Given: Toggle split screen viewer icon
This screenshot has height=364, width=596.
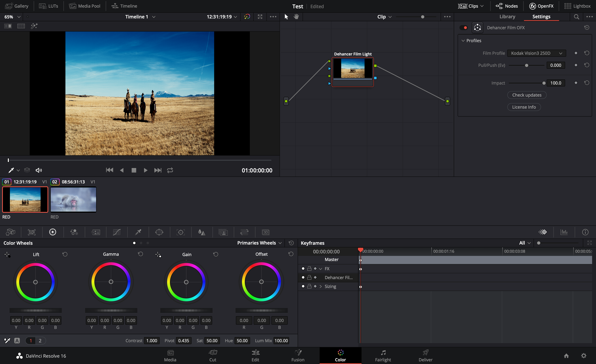Looking at the screenshot, I should coord(21,26).
